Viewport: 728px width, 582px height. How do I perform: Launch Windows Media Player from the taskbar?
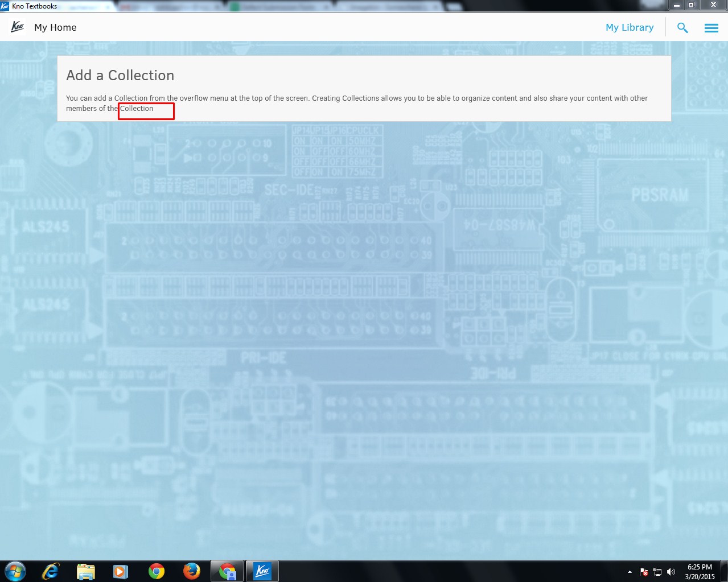tap(121, 571)
